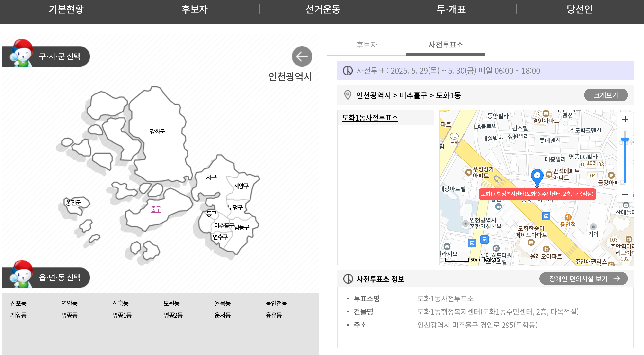The image size is (644, 355).
Task: Choose 연안동 from the dong list
Action: tap(69, 303)
